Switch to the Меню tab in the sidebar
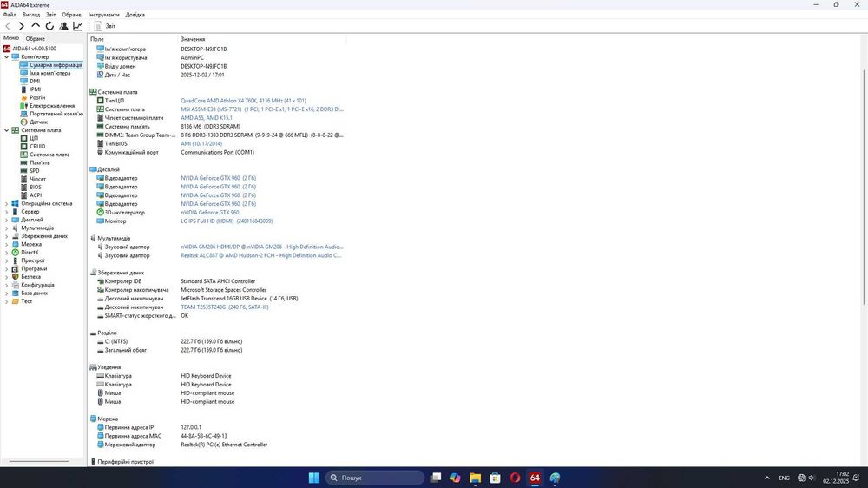This screenshot has height=488, width=868. point(11,38)
